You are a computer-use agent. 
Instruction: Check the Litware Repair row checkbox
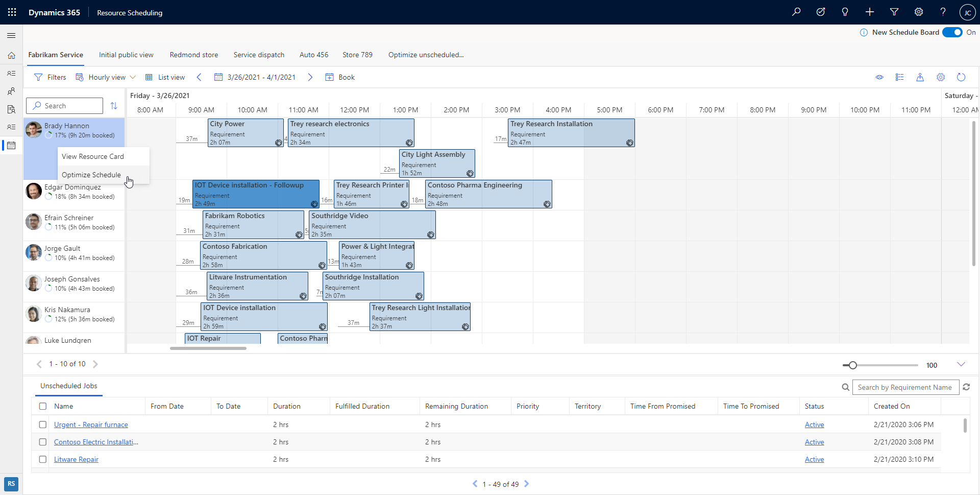tap(43, 459)
